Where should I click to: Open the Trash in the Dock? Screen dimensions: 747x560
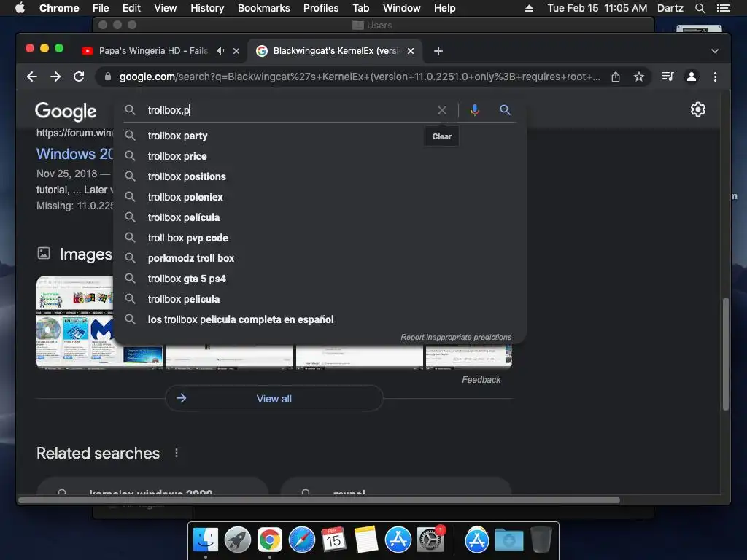click(541, 540)
